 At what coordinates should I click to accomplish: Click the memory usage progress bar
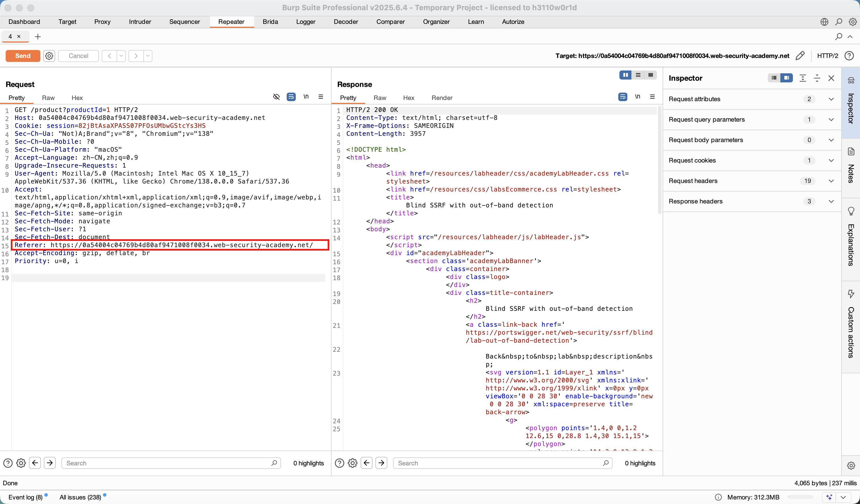(801, 497)
